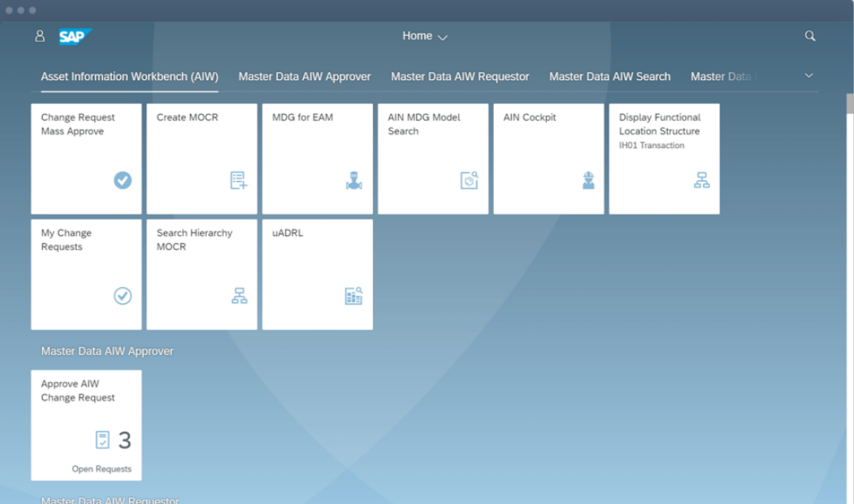The image size is (854, 504).
Task: Click hierarchy icon on Search Hierarchy MOCR
Action: [239, 296]
